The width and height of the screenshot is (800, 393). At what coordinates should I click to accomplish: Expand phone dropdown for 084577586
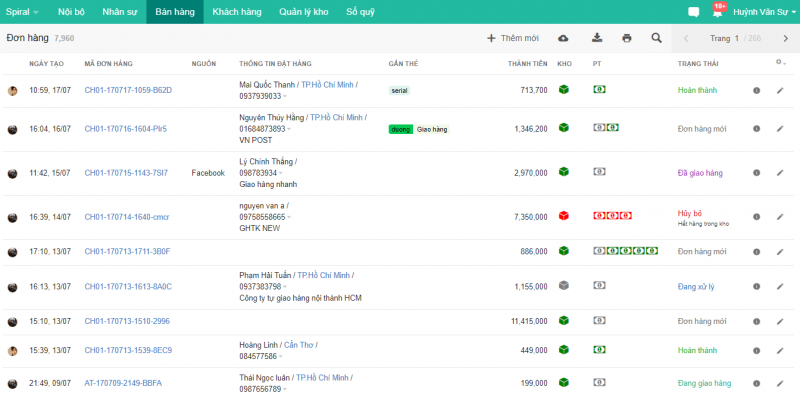[x=281, y=357]
